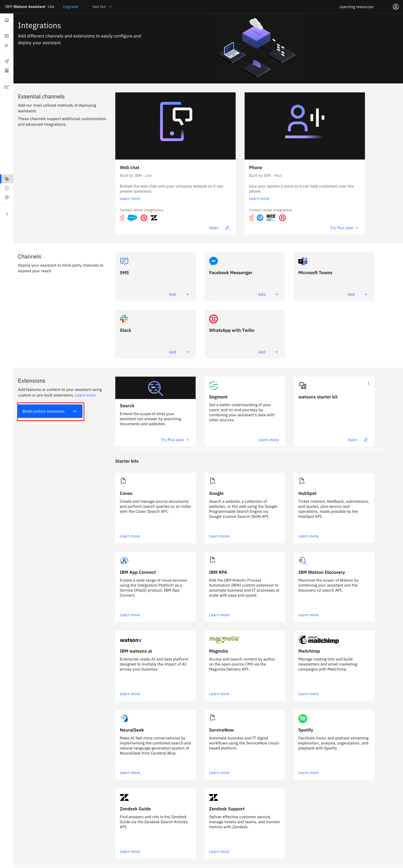Open the Home page from sidebar
Screen dimensions: 403x868
point(6,20)
